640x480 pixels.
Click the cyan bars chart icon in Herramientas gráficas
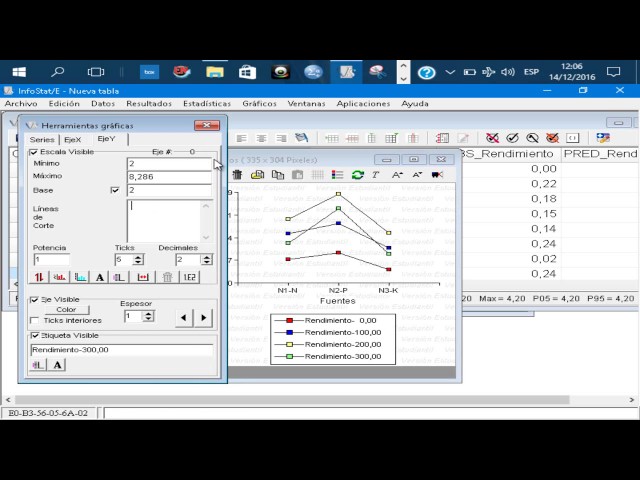[x=80, y=277]
